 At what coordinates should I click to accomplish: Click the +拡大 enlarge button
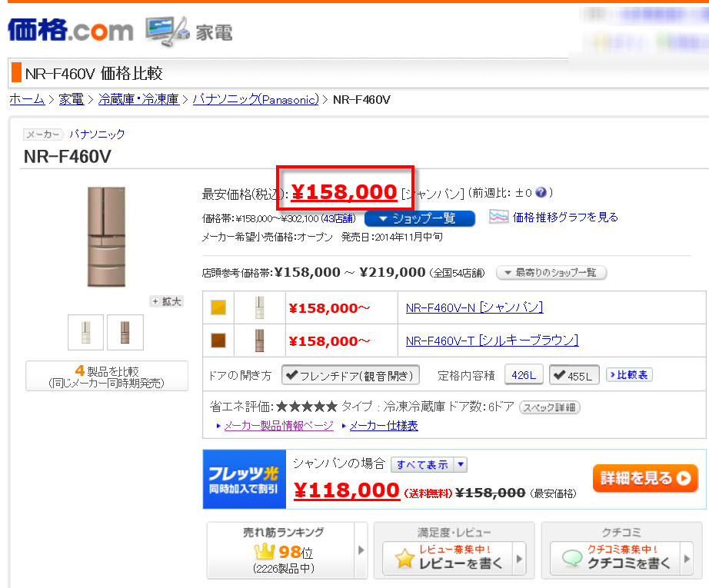tap(166, 301)
